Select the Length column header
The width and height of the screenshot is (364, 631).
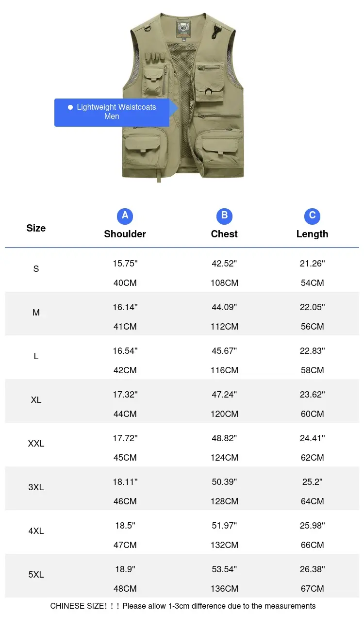point(312,234)
